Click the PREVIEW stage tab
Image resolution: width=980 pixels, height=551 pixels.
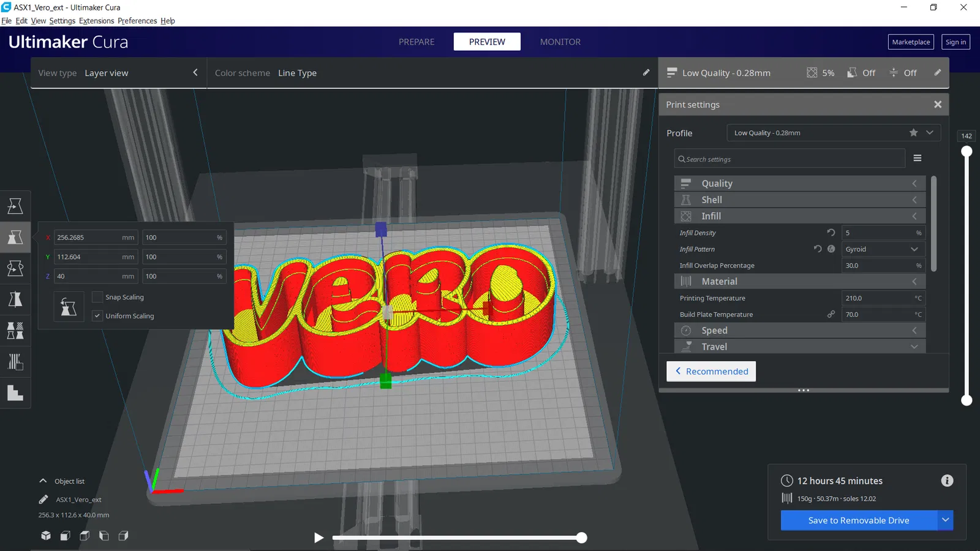tap(487, 42)
